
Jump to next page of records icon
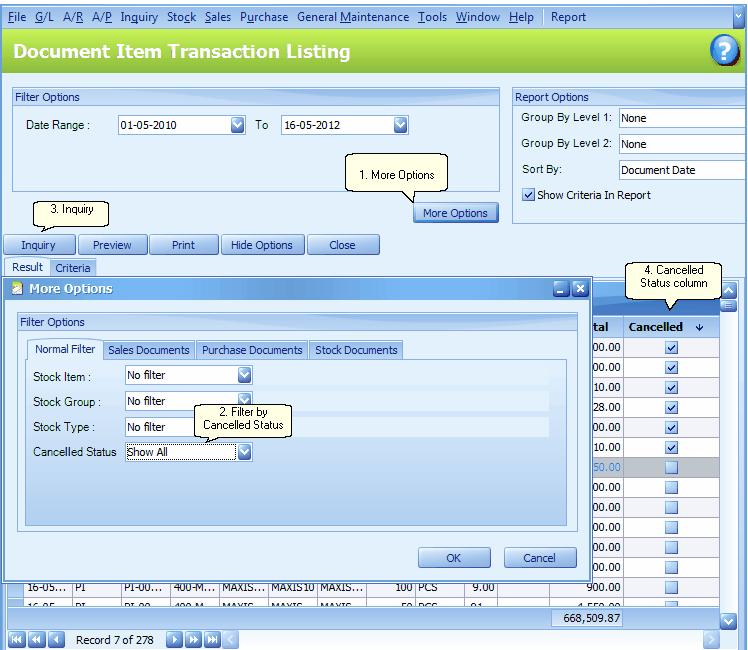193,640
